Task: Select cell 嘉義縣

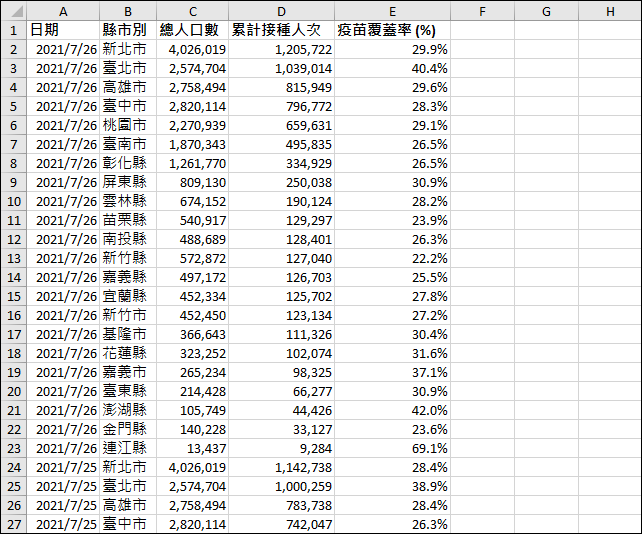Action: coord(128,277)
